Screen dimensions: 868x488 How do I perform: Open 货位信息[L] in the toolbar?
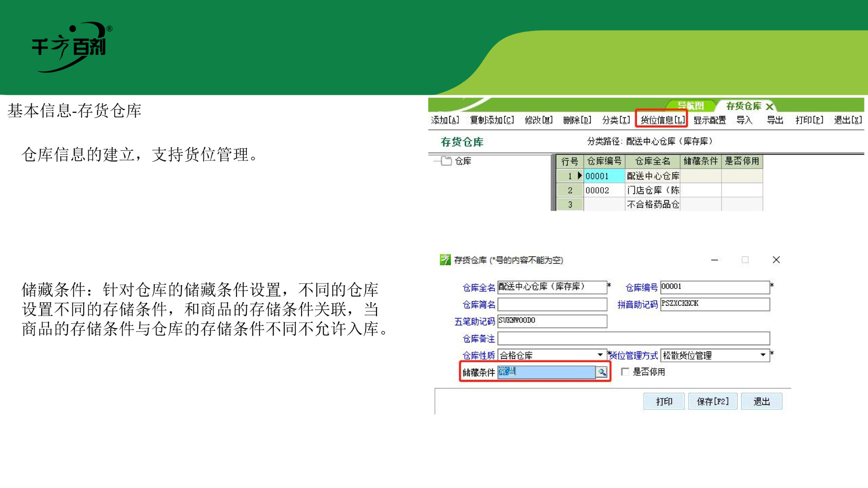click(662, 120)
